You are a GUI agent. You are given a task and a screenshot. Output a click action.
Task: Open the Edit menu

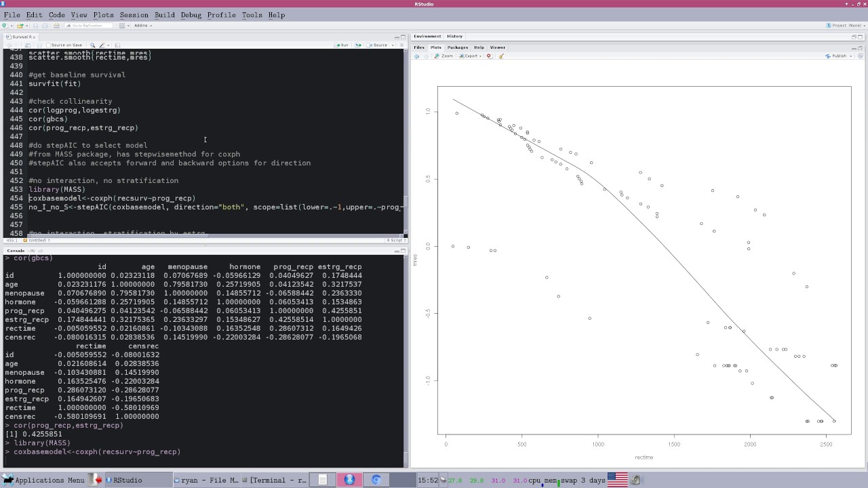pos(34,15)
